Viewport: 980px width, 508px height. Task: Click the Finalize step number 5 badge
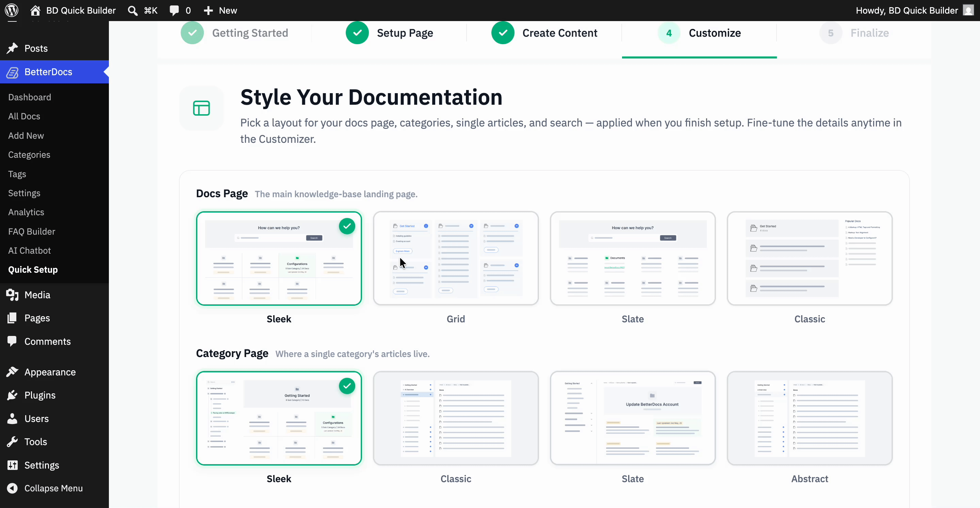coord(831,33)
